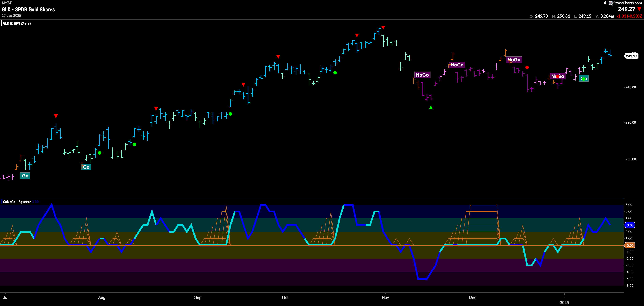Click the -4.00 oscillator axis label

629,272
